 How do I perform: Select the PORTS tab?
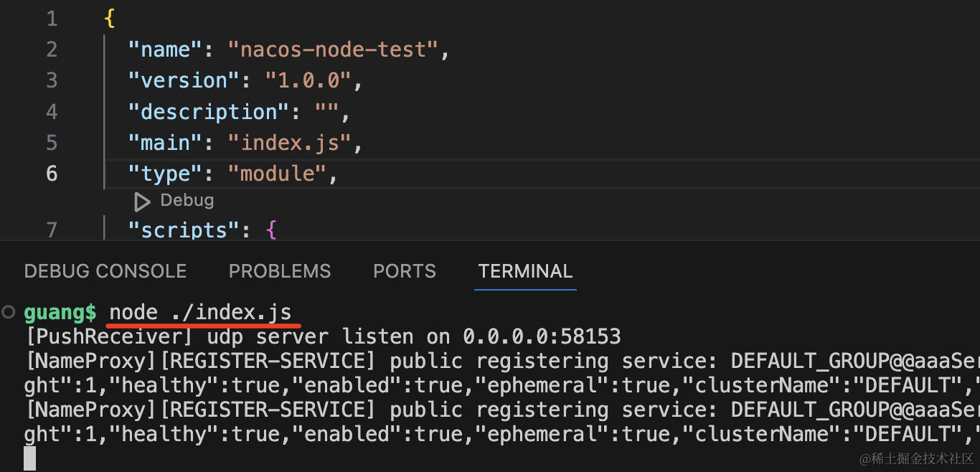point(405,271)
